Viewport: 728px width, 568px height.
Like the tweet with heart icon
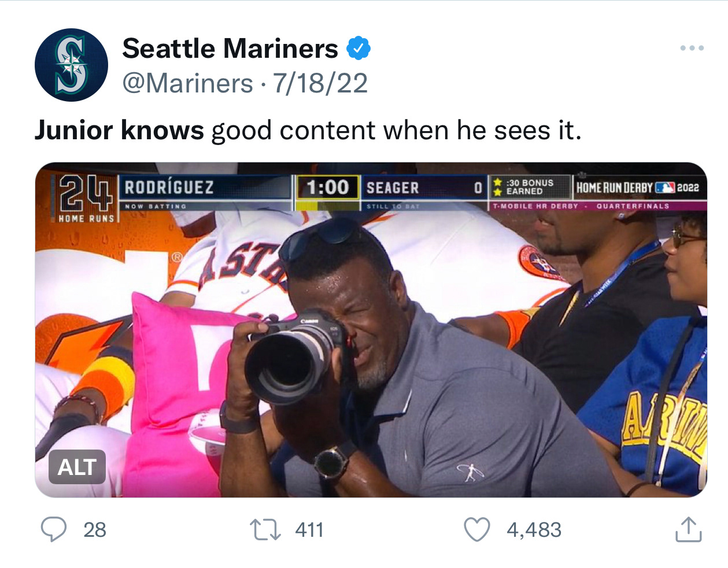[477, 529]
